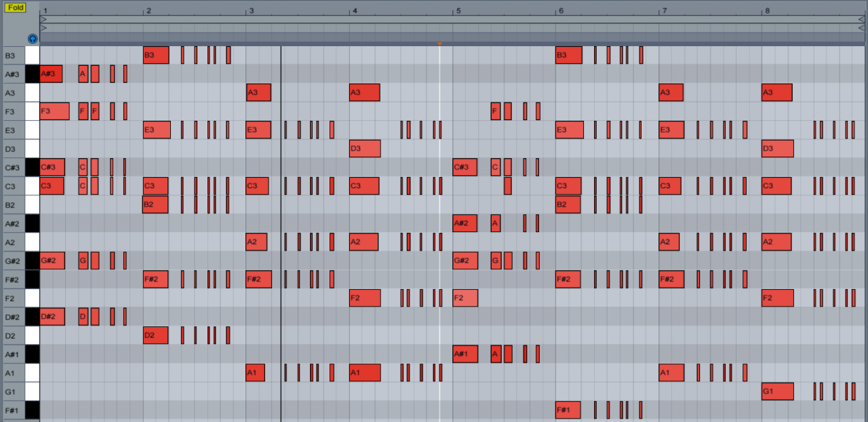This screenshot has width=868, height=422.
Task: Select the D3 note at bar 8
Action: click(x=777, y=149)
